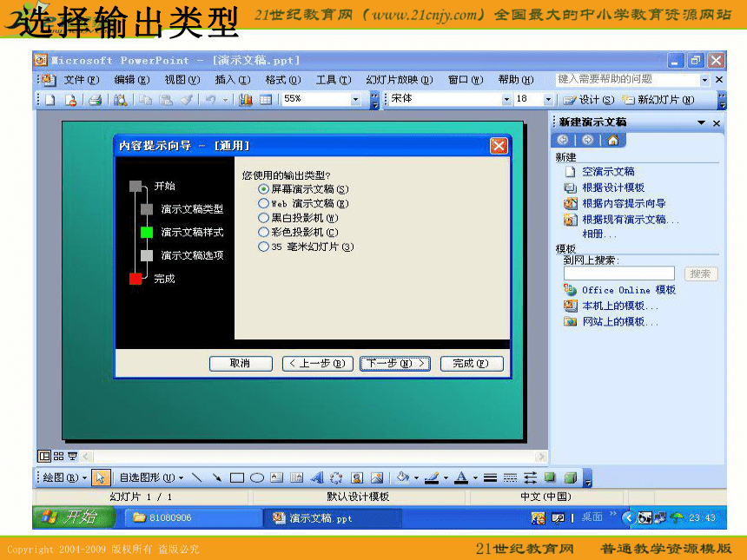
Task: Click the Select Objects pointer tool
Action: (100, 478)
